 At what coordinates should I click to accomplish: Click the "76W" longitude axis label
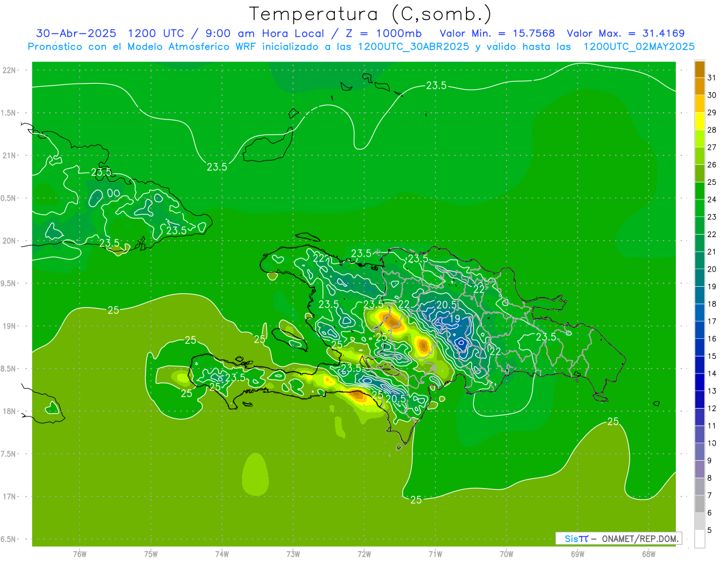click(x=79, y=554)
